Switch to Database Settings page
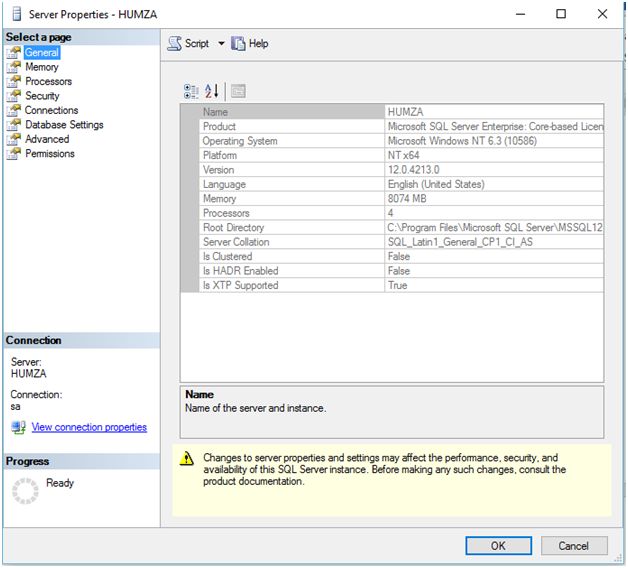The width and height of the screenshot is (628, 568). click(x=64, y=125)
